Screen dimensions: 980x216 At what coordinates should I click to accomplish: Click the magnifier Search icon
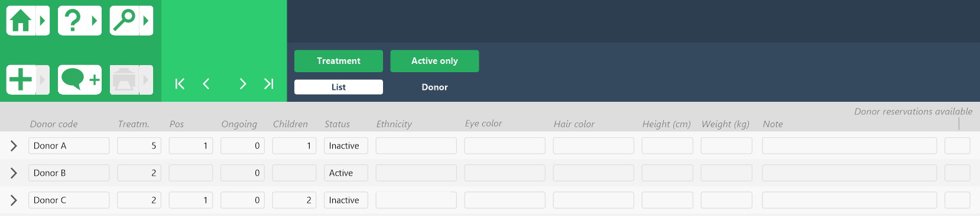(x=124, y=21)
